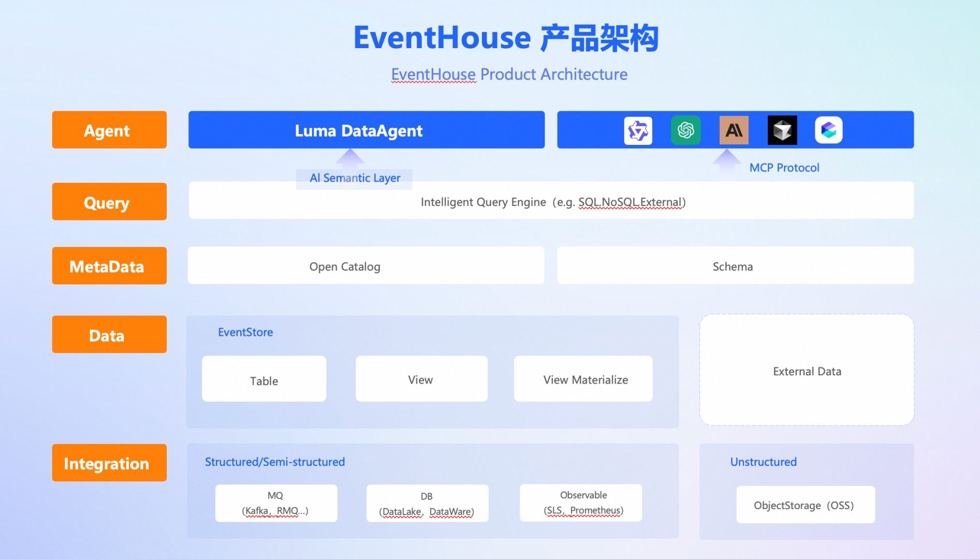Click the upward arrow beside MCP Protocol
This screenshot has height=559, width=980.
726,161
